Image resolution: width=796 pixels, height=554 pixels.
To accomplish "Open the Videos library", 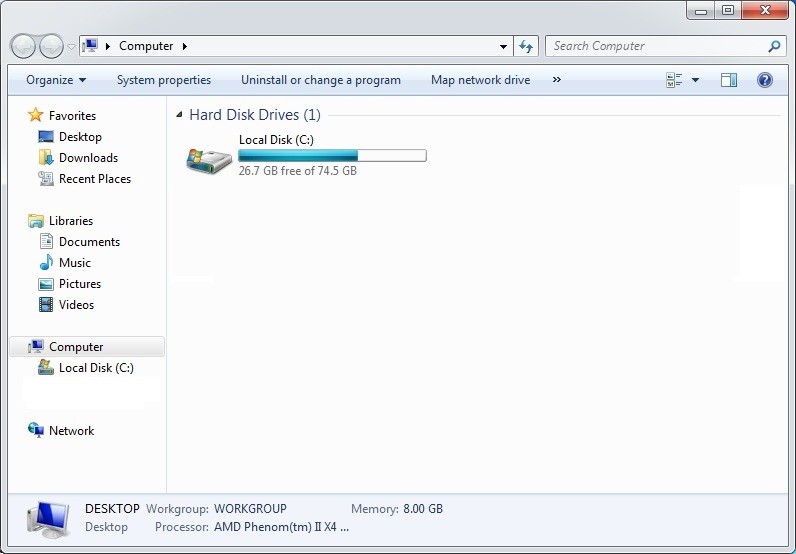I will tap(76, 305).
